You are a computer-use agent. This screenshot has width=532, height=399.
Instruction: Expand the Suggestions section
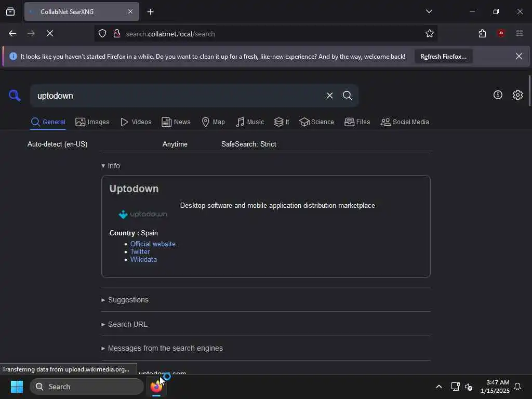pos(125,300)
